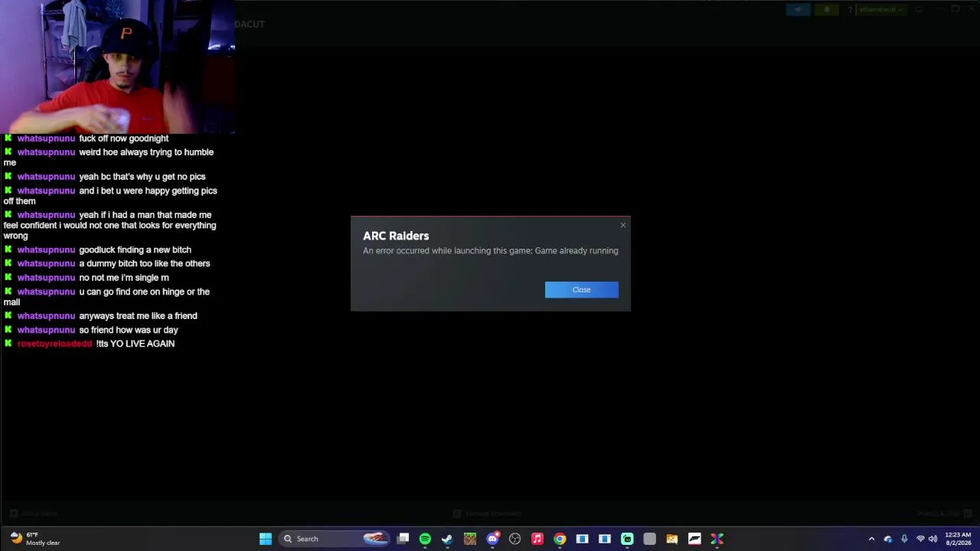Open Task View from the taskbar
This screenshot has height=551, width=980.
(x=403, y=539)
